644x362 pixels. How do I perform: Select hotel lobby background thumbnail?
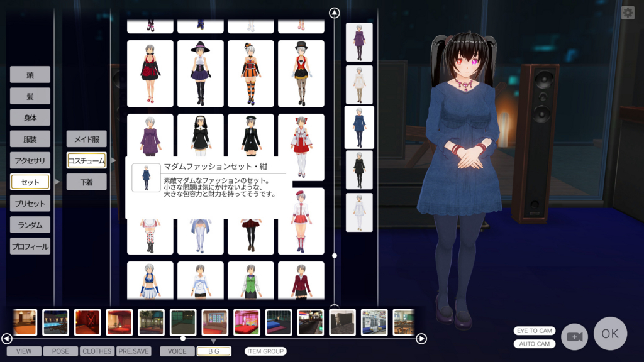(25, 322)
